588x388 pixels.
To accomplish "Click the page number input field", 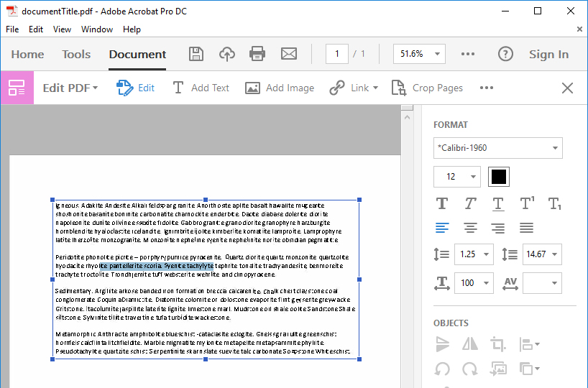I will coord(337,54).
